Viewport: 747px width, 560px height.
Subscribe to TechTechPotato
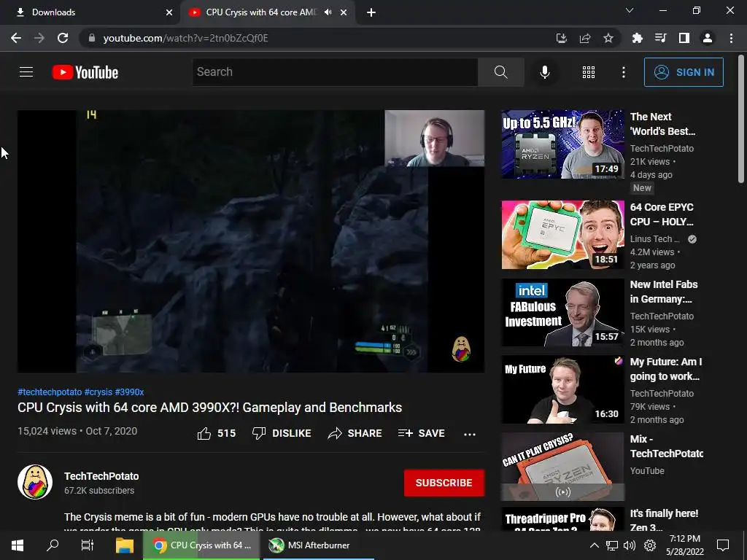[444, 483]
